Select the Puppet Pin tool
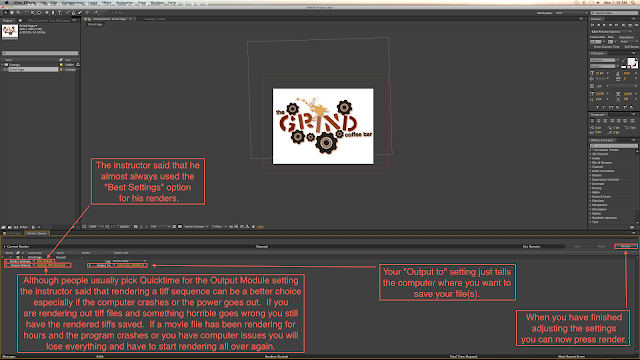Screen dimensions: 640x360 (x=96, y=13)
